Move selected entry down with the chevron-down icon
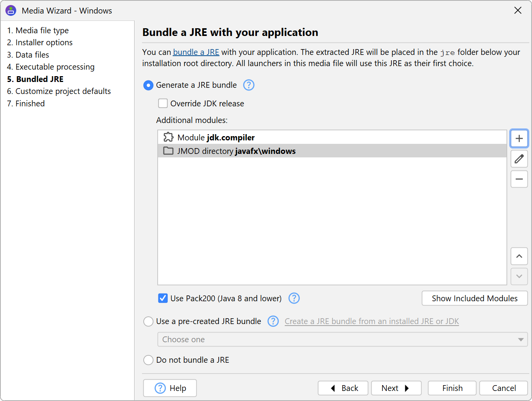Screen dimensions: 532x401 519,276
